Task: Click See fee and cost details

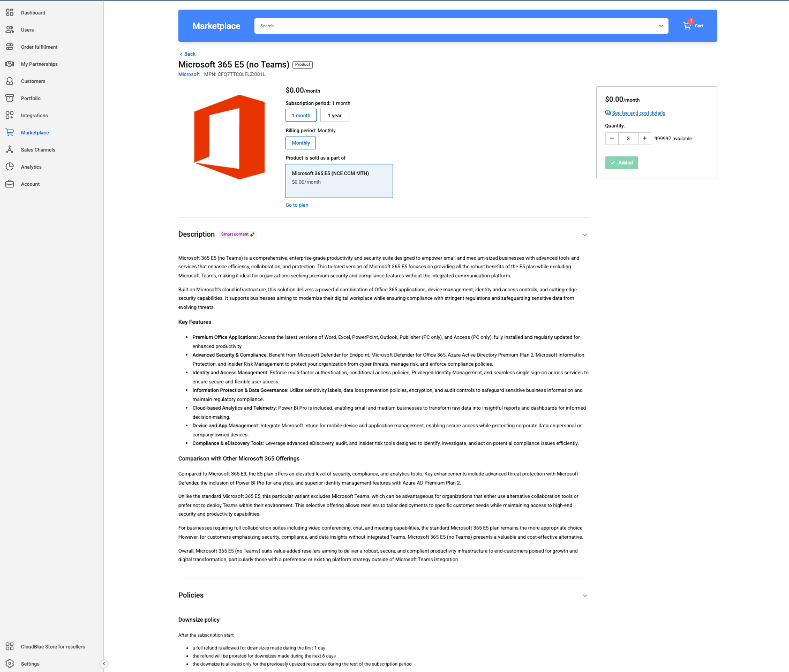Action: pyautogui.click(x=638, y=113)
